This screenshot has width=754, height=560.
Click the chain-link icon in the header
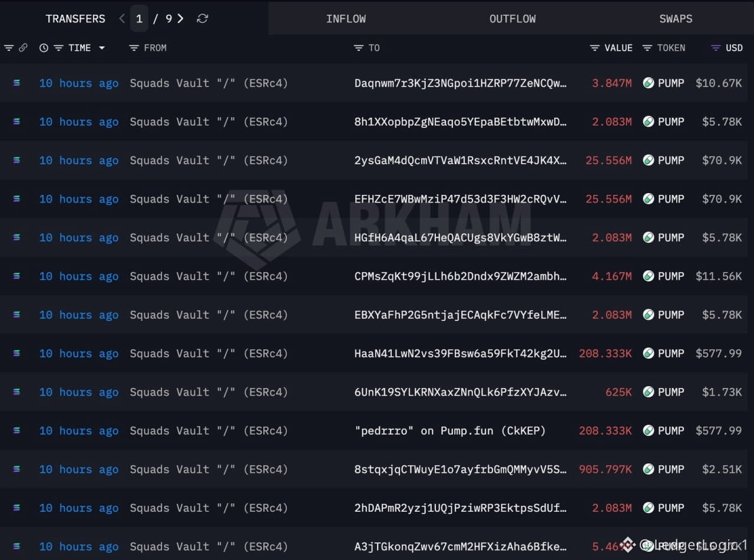click(23, 48)
